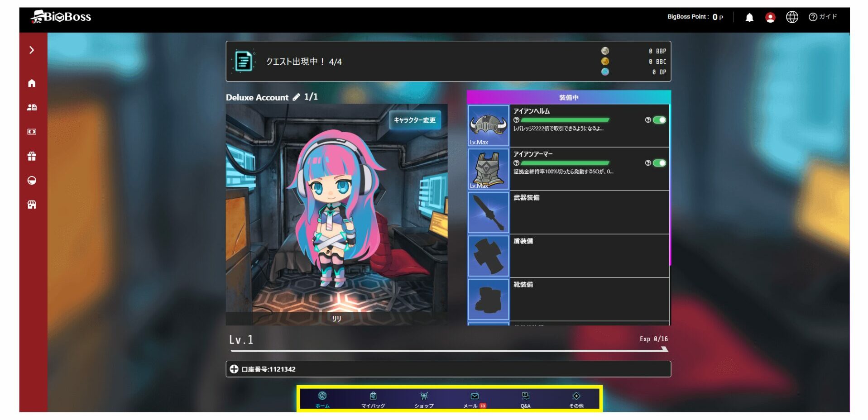868x420 pixels.
Task: Toggle off the アイアンアーマー equipment switch
Action: pyautogui.click(x=659, y=163)
